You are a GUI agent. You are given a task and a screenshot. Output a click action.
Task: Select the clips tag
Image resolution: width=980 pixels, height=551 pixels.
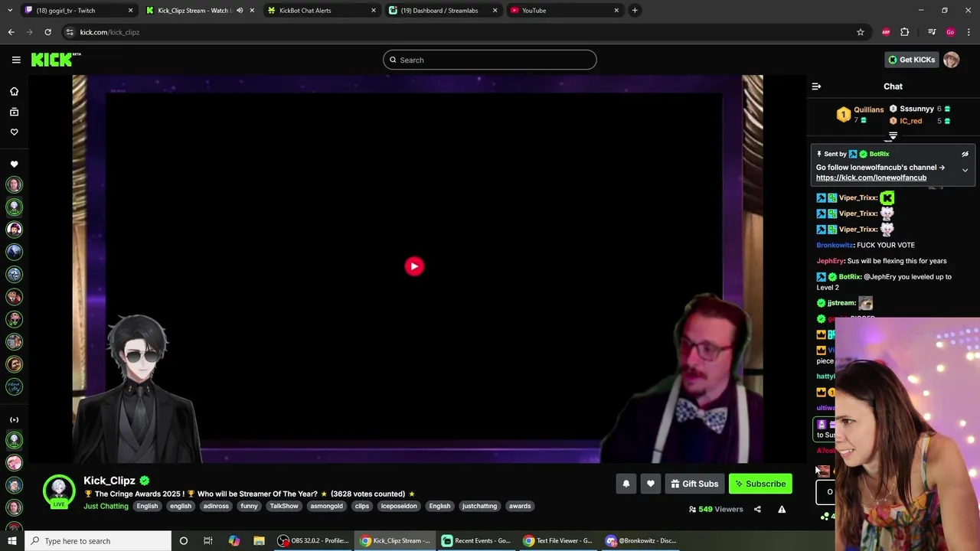point(362,506)
